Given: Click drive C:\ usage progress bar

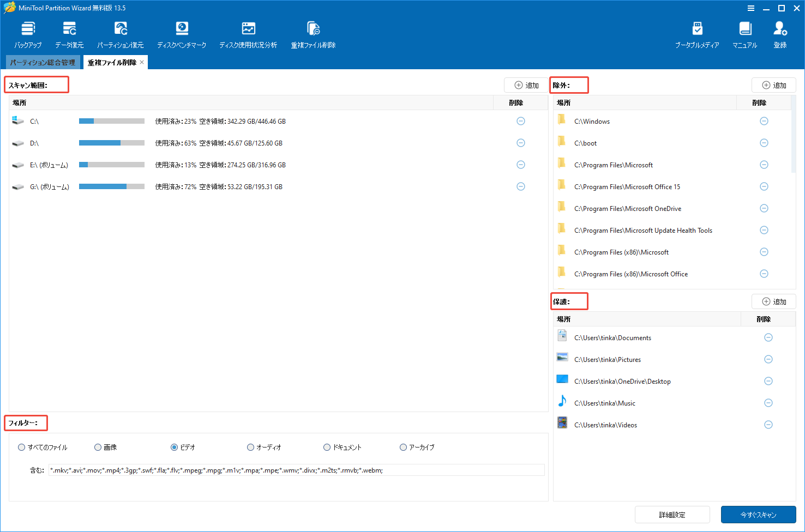Looking at the screenshot, I should [x=111, y=121].
